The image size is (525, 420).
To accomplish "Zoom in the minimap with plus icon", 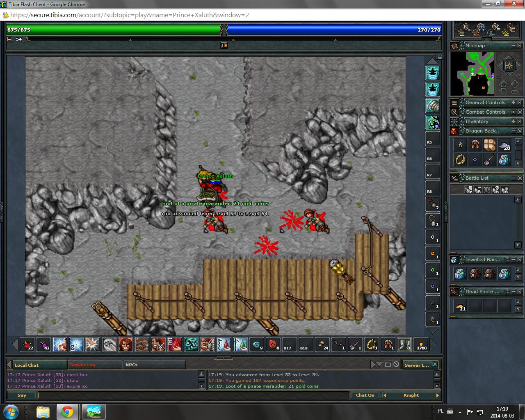I will point(515,84).
